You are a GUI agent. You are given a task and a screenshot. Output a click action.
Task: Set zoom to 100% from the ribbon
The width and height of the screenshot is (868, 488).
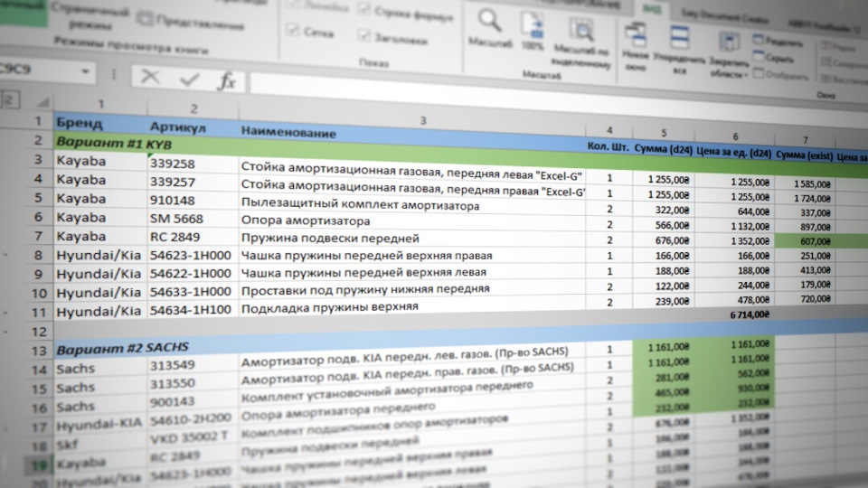[532, 33]
